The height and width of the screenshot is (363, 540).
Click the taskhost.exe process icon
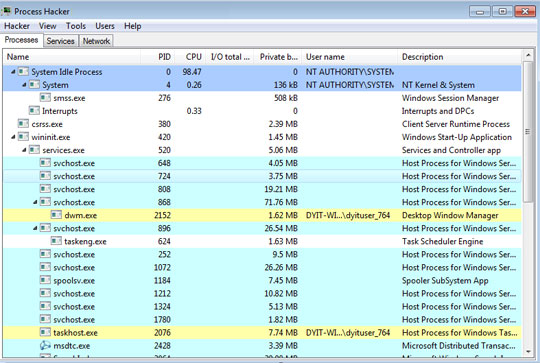tap(45, 333)
